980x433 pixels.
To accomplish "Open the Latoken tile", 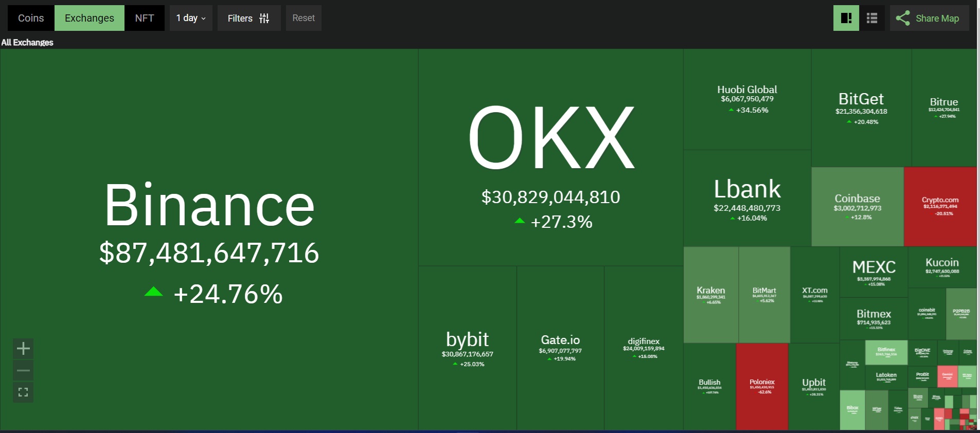I will tap(886, 377).
